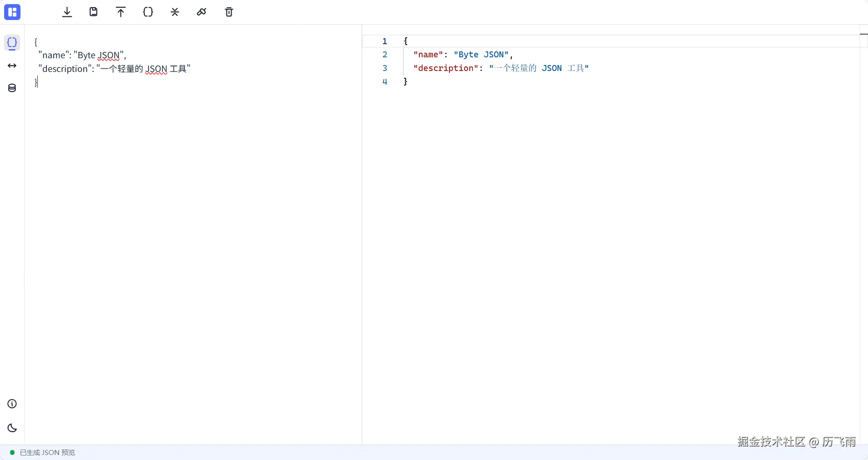This screenshot has height=460, width=868.
Task: Click the "已生成 JSON 预览" status message
Action: [47, 453]
